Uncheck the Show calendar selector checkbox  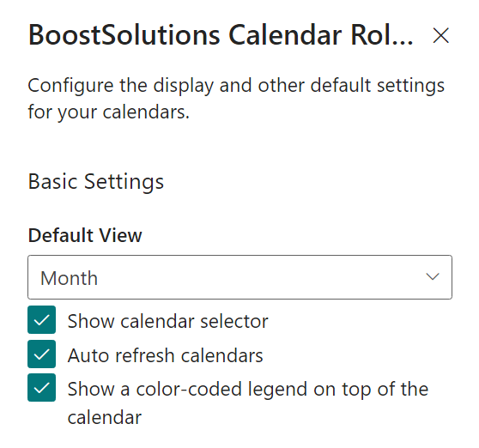[41, 320]
